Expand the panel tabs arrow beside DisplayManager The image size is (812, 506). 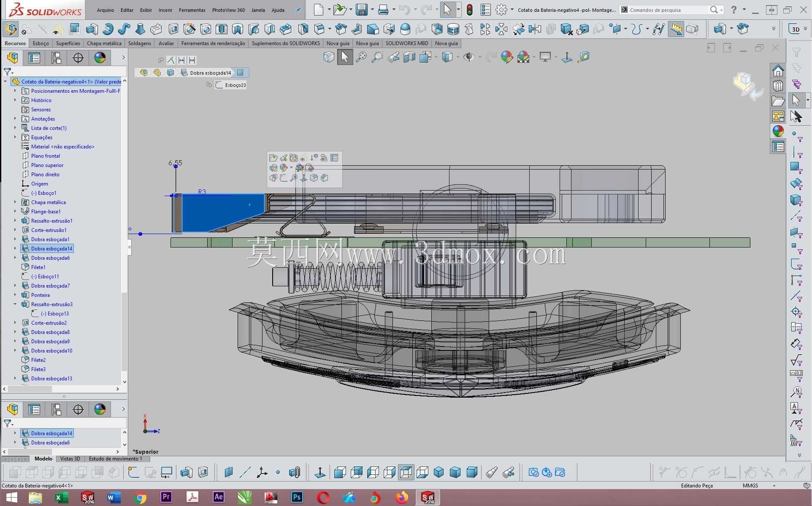123,58
